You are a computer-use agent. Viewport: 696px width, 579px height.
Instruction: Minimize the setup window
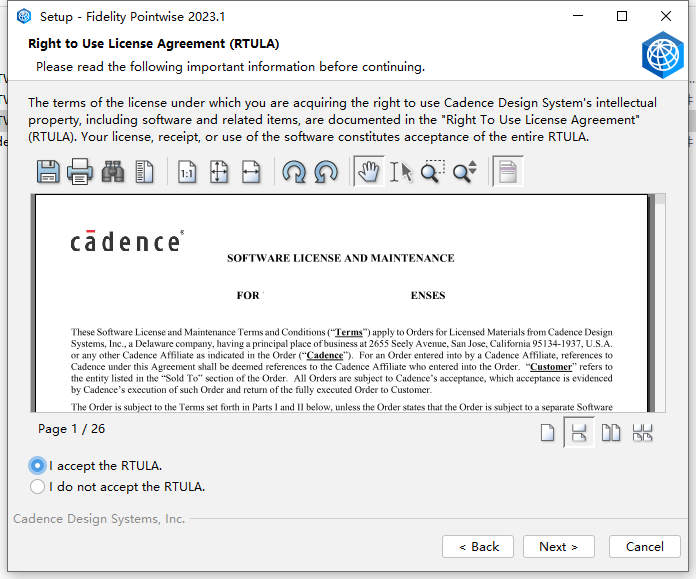coord(578,16)
